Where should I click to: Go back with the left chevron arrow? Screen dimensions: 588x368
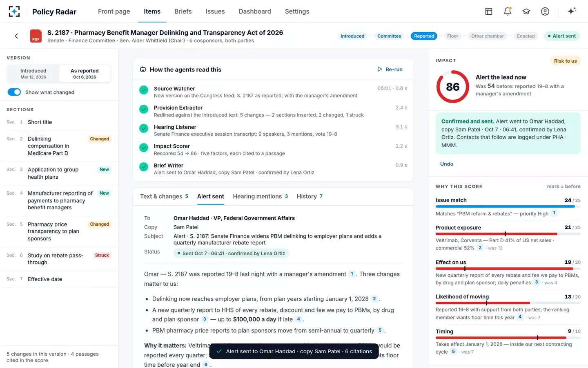pos(16,36)
